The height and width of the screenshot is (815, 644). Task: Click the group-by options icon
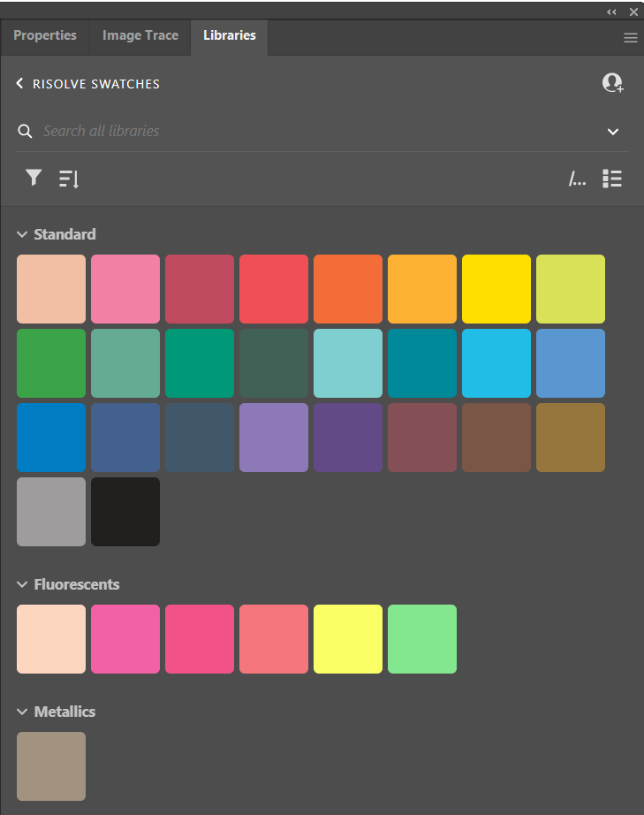[x=577, y=179]
